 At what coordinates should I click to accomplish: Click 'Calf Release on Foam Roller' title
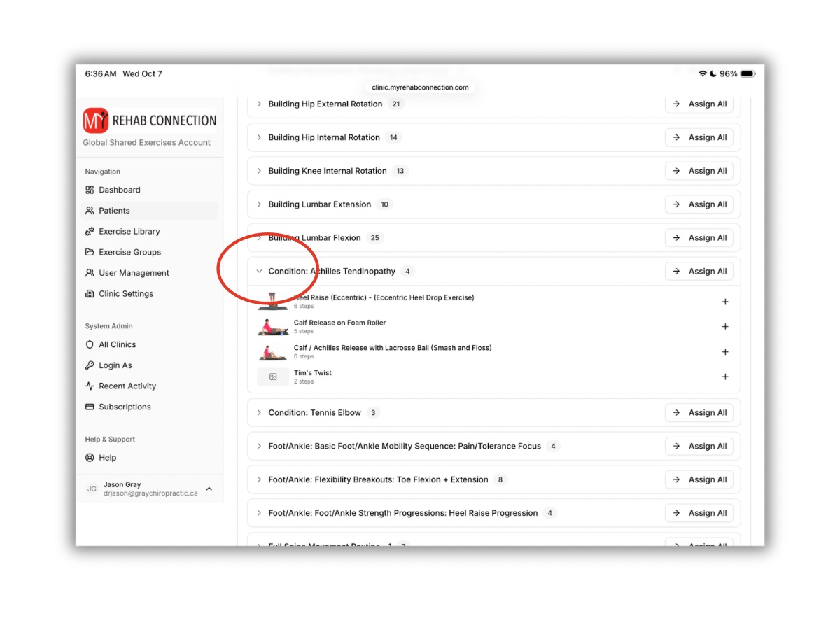click(x=339, y=323)
